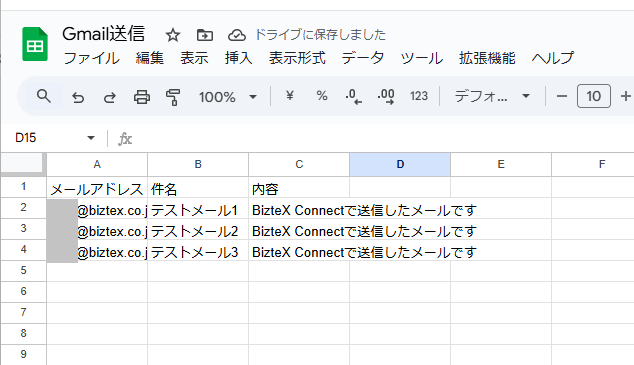The height and width of the screenshot is (365, 634).
Task: Select row 1 header
Action: click(x=23, y=187)
